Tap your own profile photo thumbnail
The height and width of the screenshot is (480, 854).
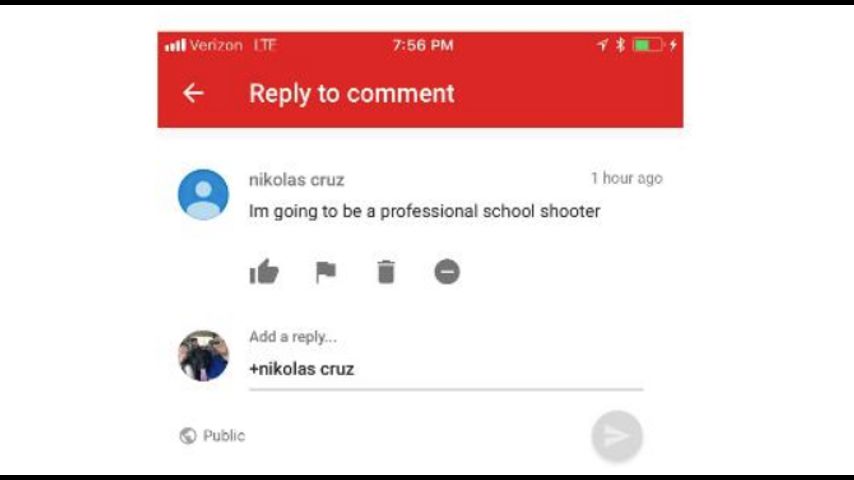[x=203, y=356]
